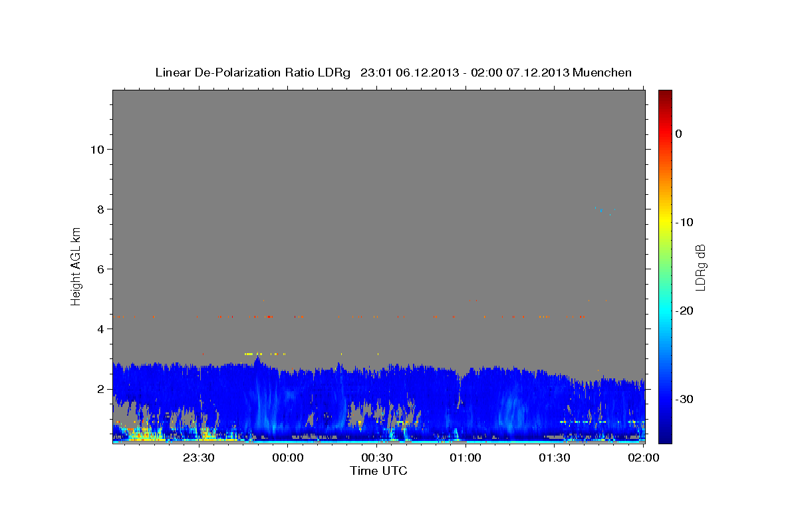Click the dark red top of colorbar

[665, 96]
